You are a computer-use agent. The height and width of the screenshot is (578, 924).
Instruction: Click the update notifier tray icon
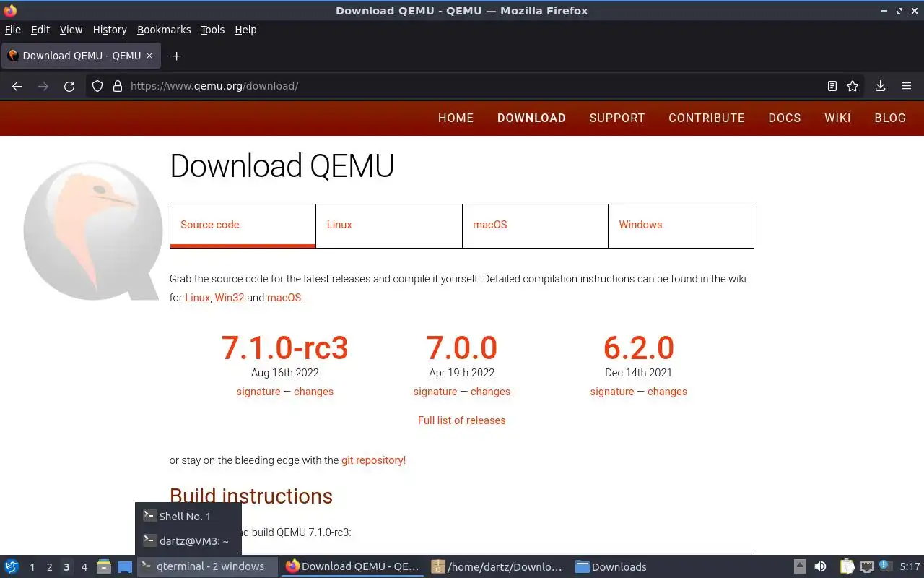click(x=885, y=566)
